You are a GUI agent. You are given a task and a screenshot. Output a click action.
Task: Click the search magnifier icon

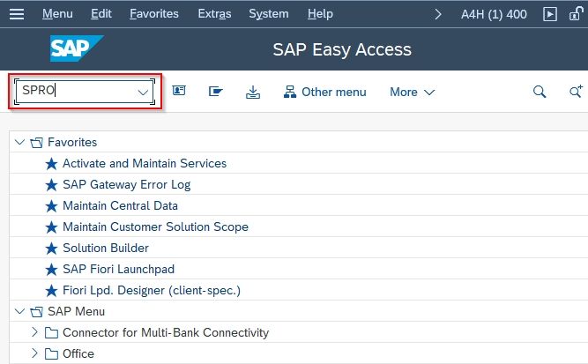[540, 92]
